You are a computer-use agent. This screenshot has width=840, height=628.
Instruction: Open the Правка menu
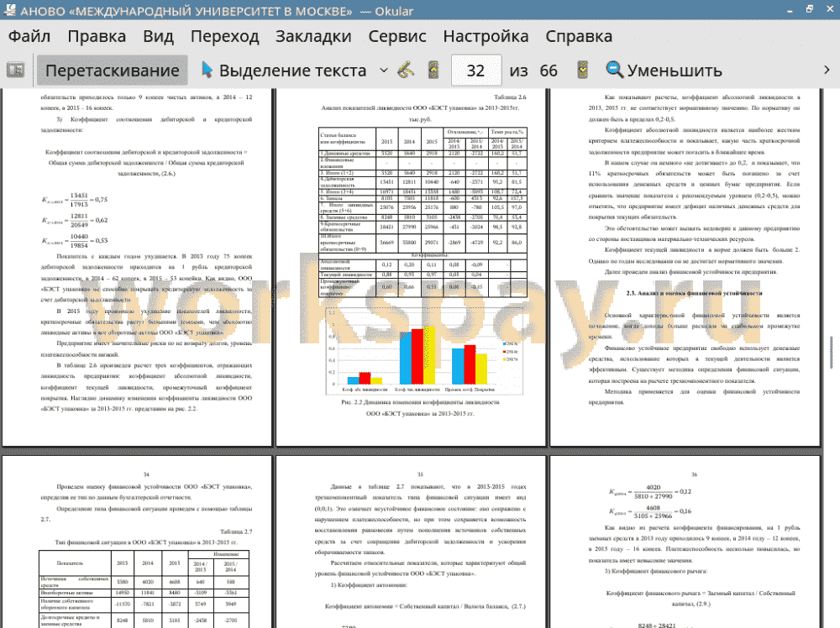97,36
